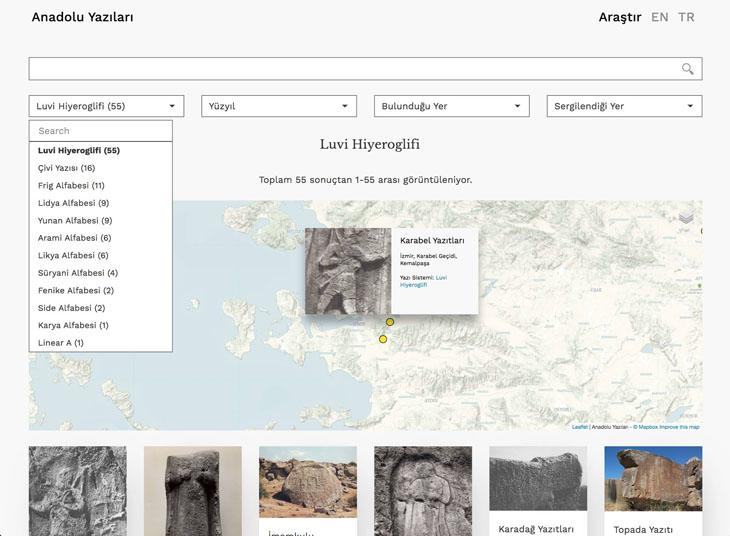This screenshot has height=536, width=730.
Task: Open the map layers control icon
Action: coord(686,217)
